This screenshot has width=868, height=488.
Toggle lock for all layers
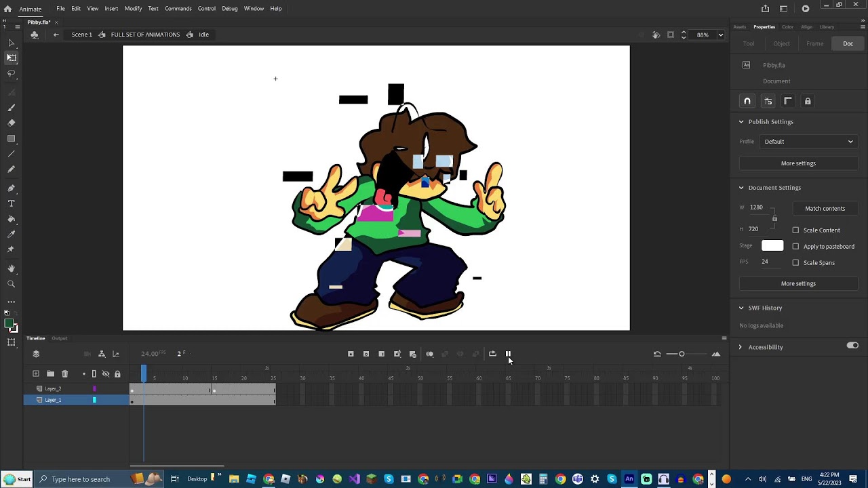point(117,373)
